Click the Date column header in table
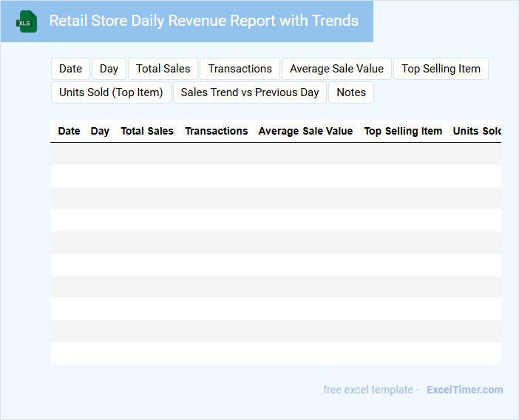519x420 pixels. pyautogui.click(x=69, y=131)
